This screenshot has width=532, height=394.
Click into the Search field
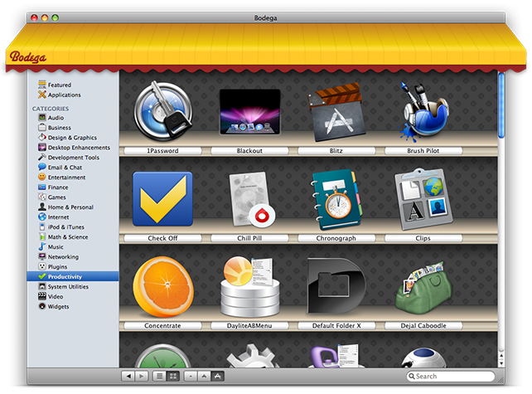tap(451, 377)
